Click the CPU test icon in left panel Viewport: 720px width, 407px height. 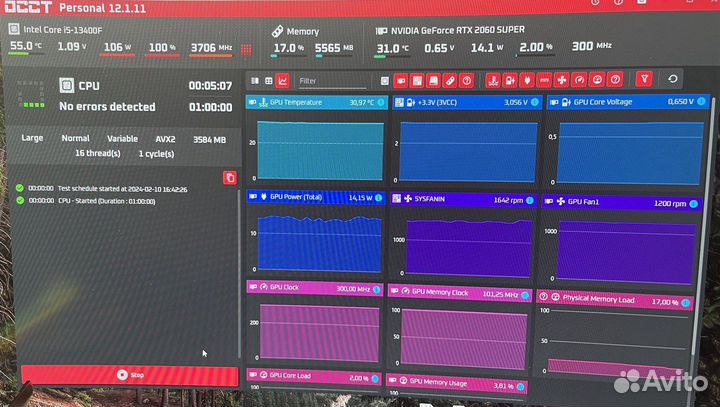67,85
